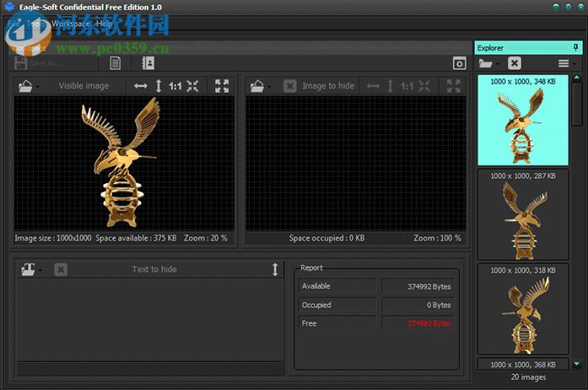Click the X button in Explorer toolbar
The image size is (588, 390).
click(515, 63)
